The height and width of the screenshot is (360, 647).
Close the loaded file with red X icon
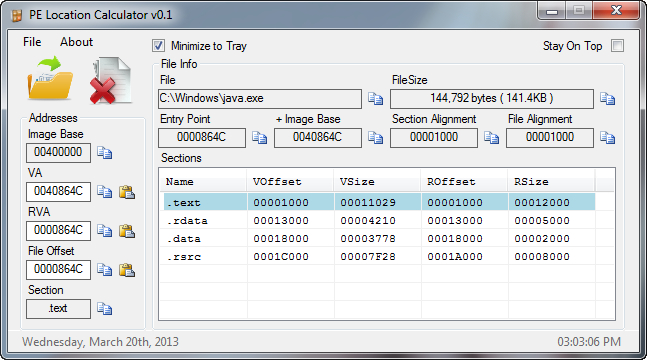[x=111, y=81]
